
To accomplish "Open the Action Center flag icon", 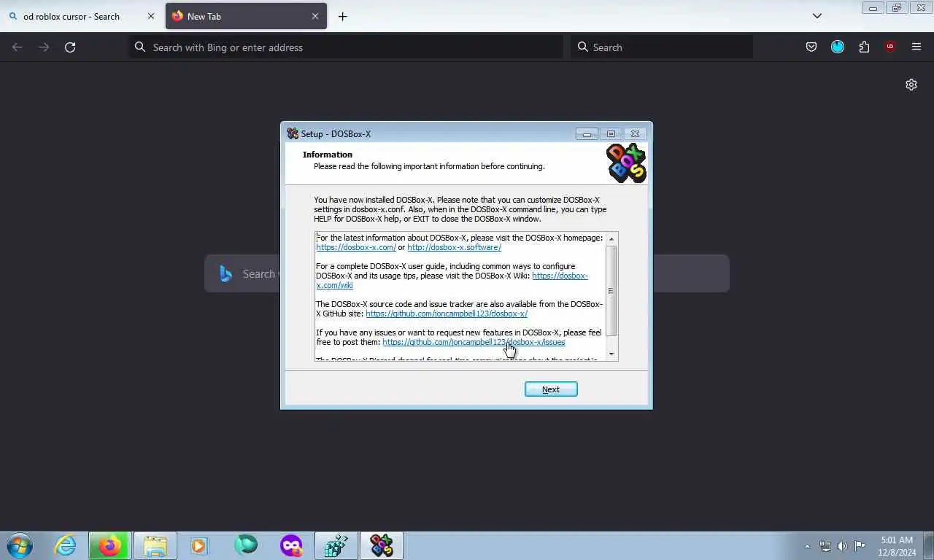I will tap(860, 546).
